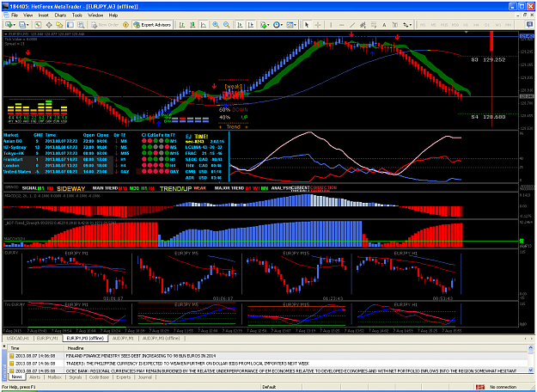
Task: Open the Indicators list dropdown
Action: 265,25
